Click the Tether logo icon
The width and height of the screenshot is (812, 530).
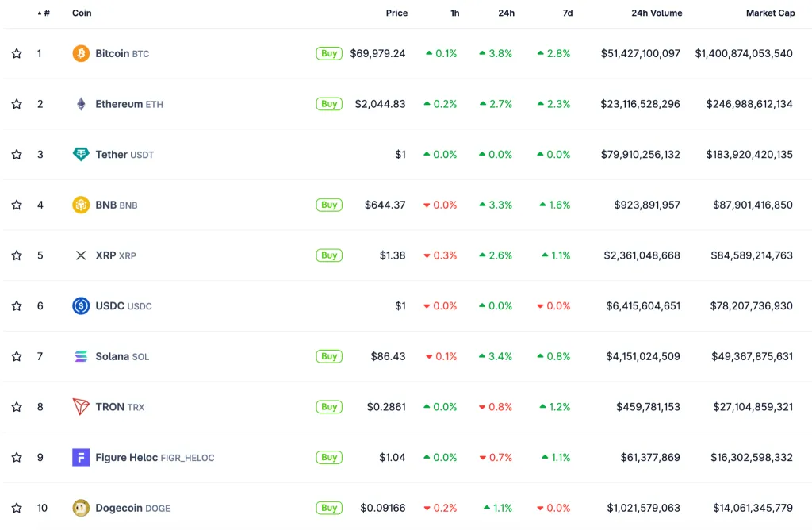click(x=81, y=155)
